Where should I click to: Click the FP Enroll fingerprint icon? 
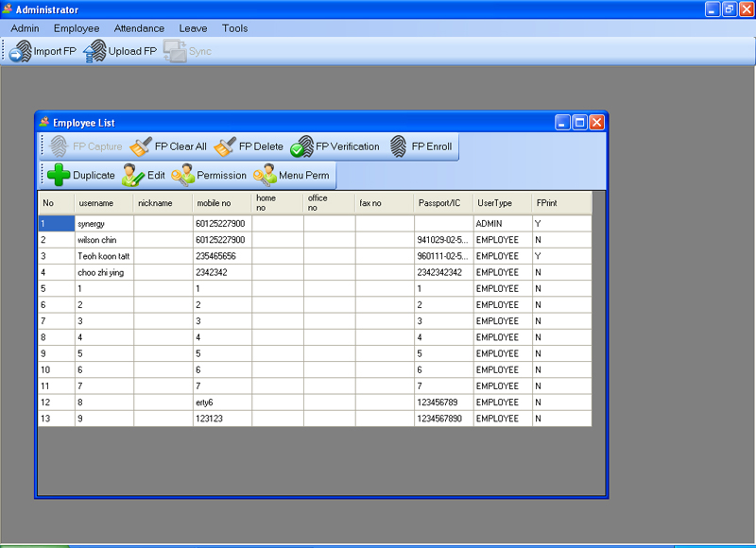(x=399, y=146)
